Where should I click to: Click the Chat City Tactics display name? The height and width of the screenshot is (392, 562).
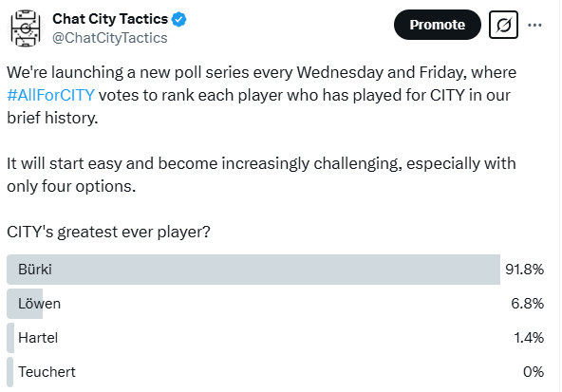pos(110,19)
